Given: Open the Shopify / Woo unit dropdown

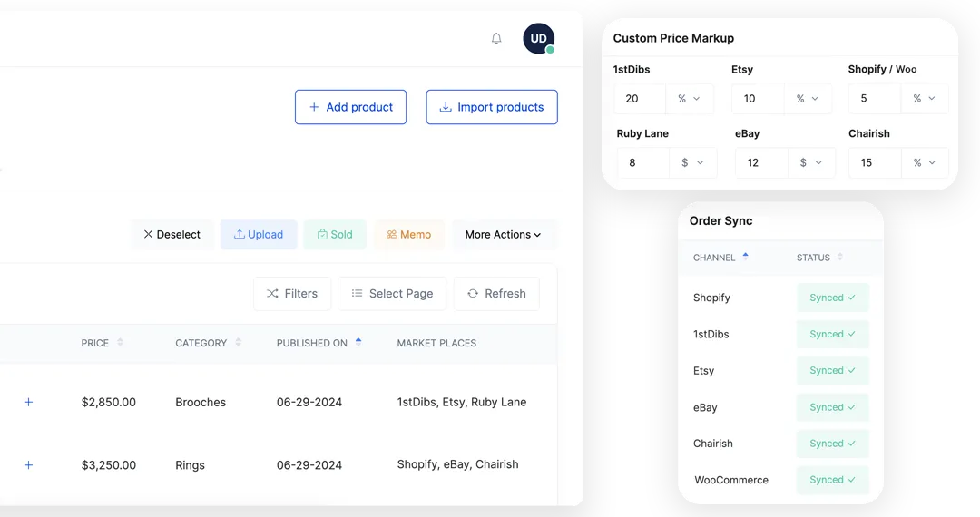Looking at the screenshot, I should click(925, 99).
